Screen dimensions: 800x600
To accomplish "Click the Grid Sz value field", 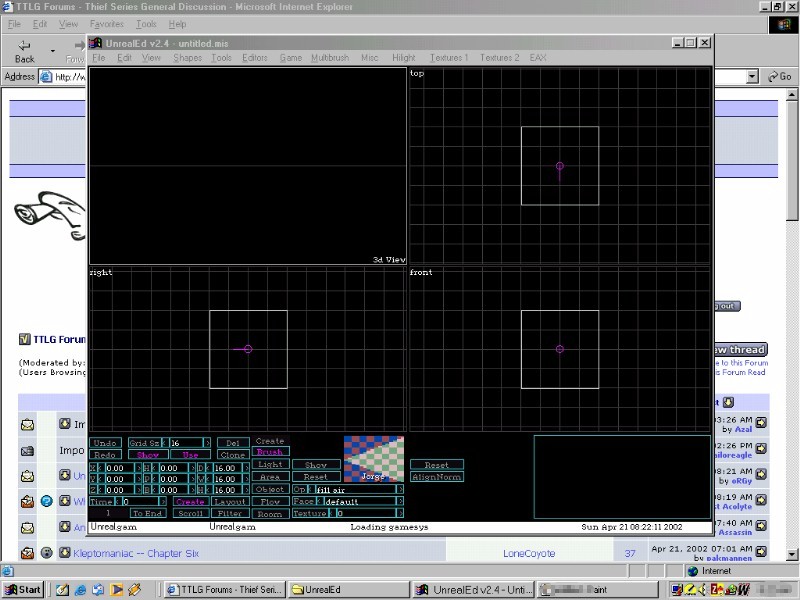I will pyautogui.click(x=185, y=443).
